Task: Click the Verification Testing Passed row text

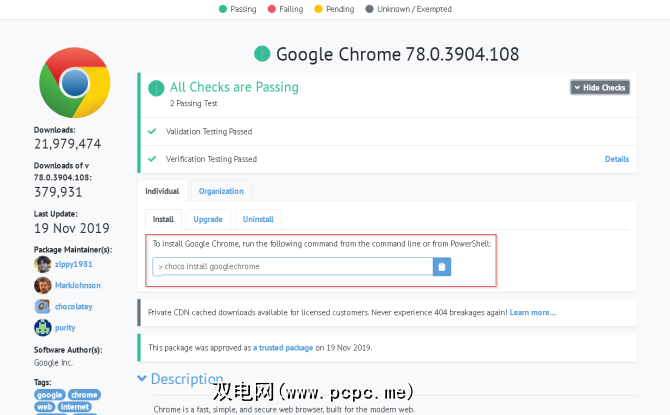Action: point(212,159)
